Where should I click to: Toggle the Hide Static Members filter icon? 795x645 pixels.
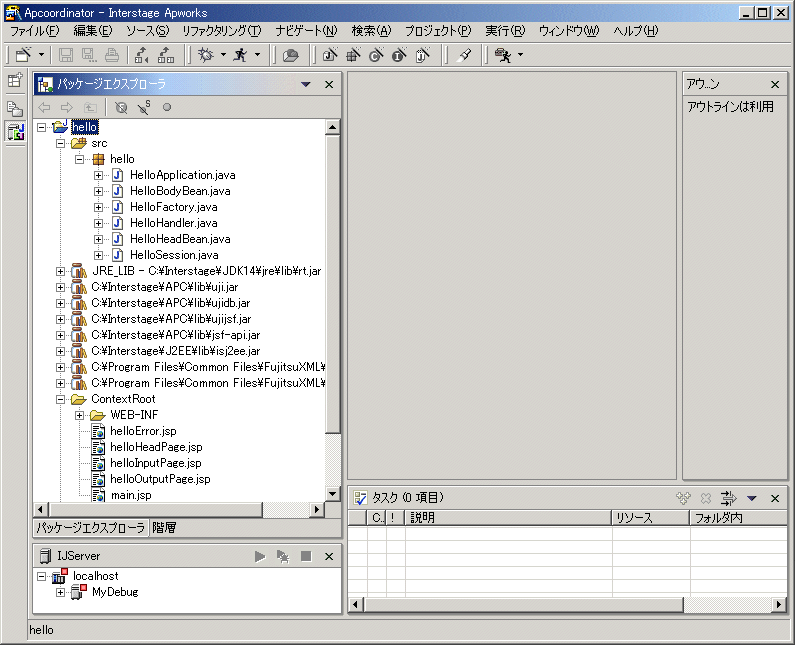click(144, 107)
